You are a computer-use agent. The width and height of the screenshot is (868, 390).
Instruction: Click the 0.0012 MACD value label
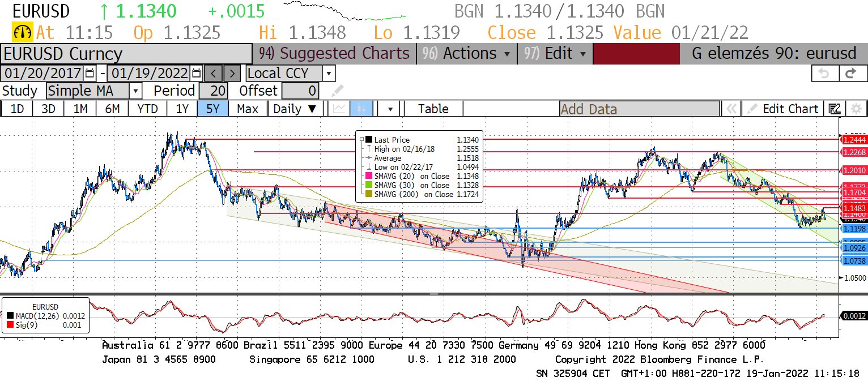pyautogui.click(x=853, y=316)
